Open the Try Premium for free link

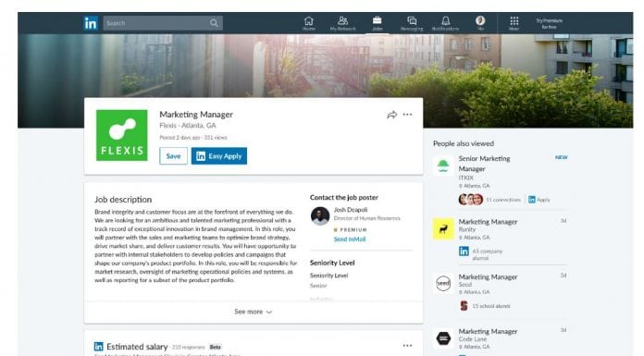coord(549,23)
